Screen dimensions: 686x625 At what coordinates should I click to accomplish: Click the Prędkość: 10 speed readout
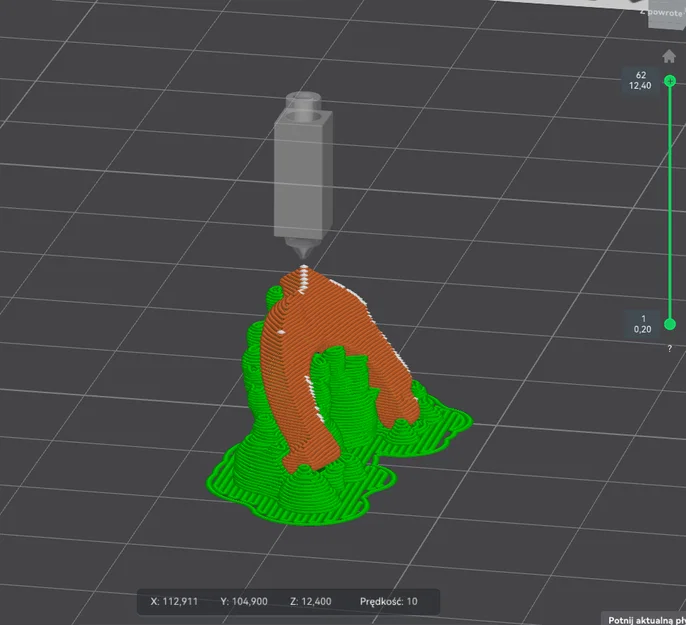click(x=388, y=601)
